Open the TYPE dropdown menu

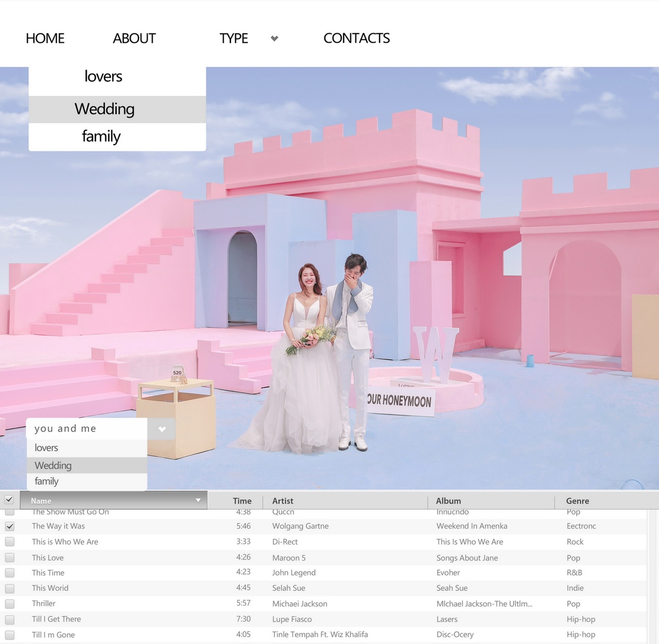tap(234, 38)
